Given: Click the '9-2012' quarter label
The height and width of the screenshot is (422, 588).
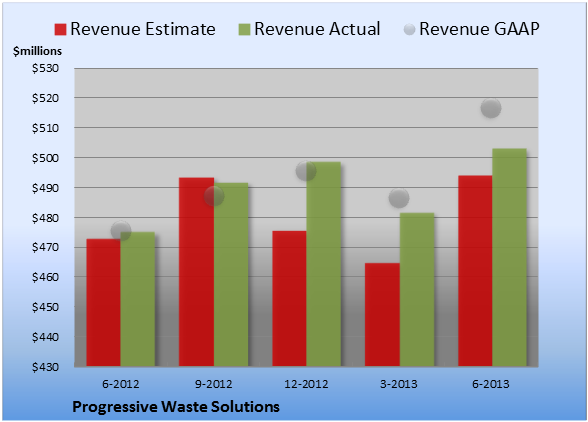Looking at the screenshot, I should [x=214, y=384].
